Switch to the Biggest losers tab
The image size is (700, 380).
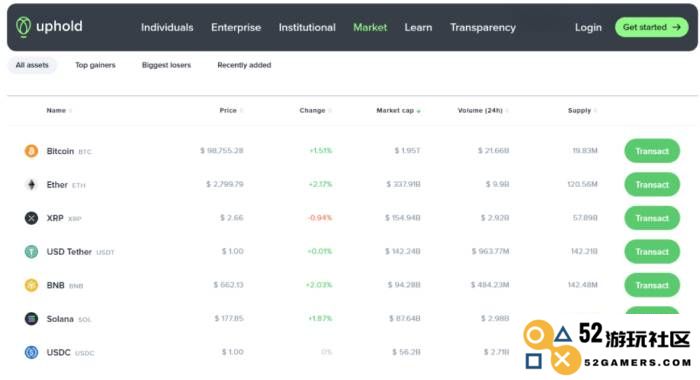click(x=166, y=65)
